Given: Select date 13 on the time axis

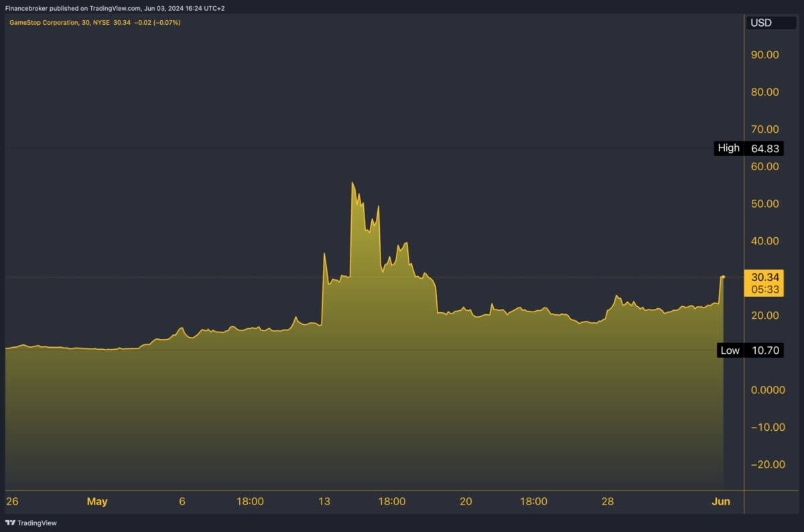Looking at the screenshot, I should coord(324,501).
